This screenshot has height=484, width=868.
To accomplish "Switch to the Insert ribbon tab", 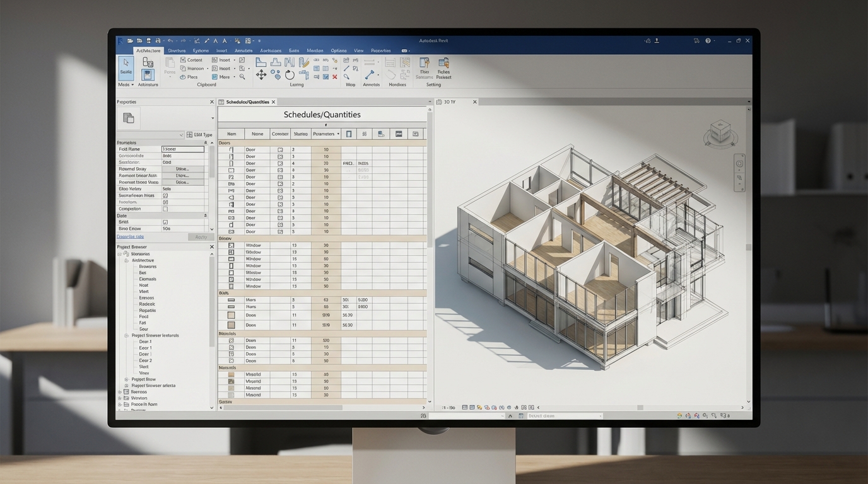I will (222, 50).
